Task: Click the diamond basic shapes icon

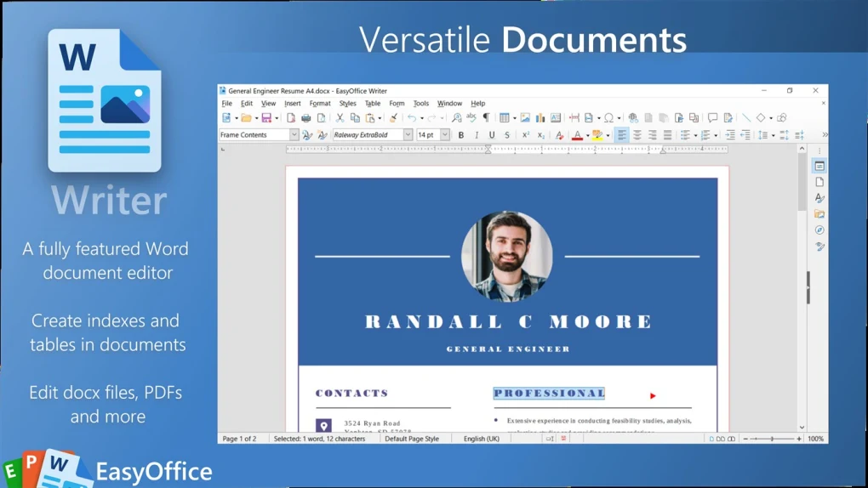Action: pyautogui.click(x=761, y=118)
